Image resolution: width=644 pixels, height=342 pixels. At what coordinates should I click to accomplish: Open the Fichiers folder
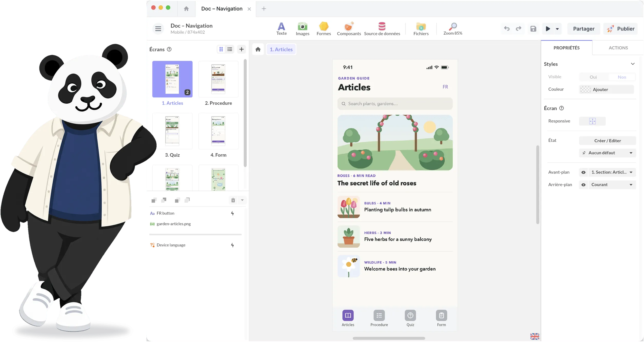coord(421,29)
